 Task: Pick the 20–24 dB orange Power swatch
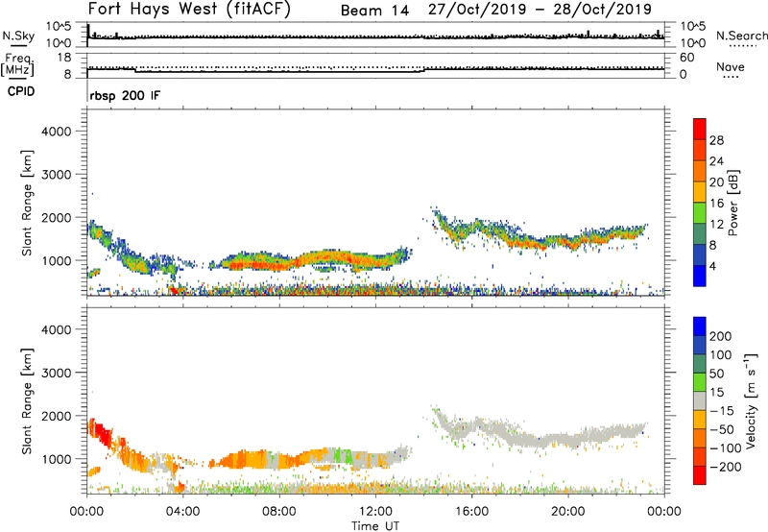tap(700, 171)
